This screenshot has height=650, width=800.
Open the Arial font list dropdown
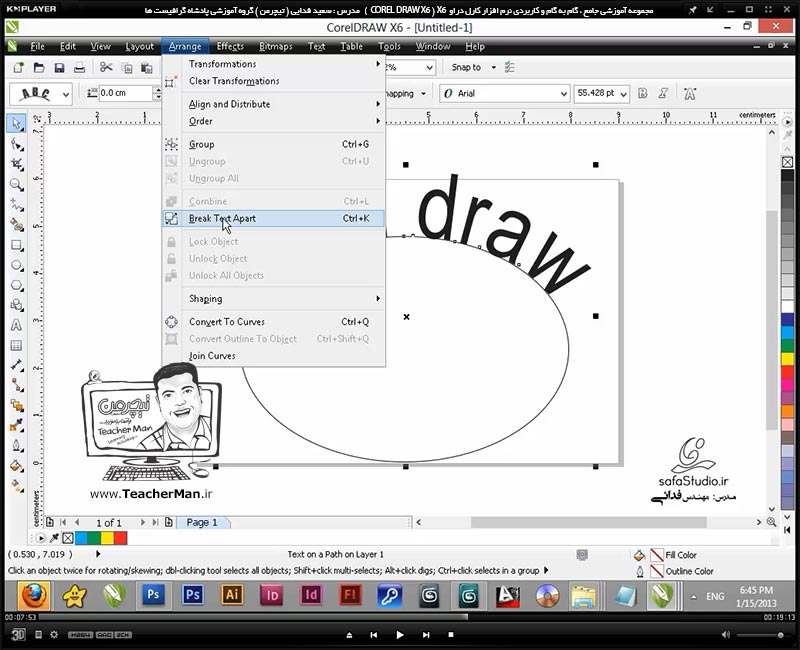563,94
